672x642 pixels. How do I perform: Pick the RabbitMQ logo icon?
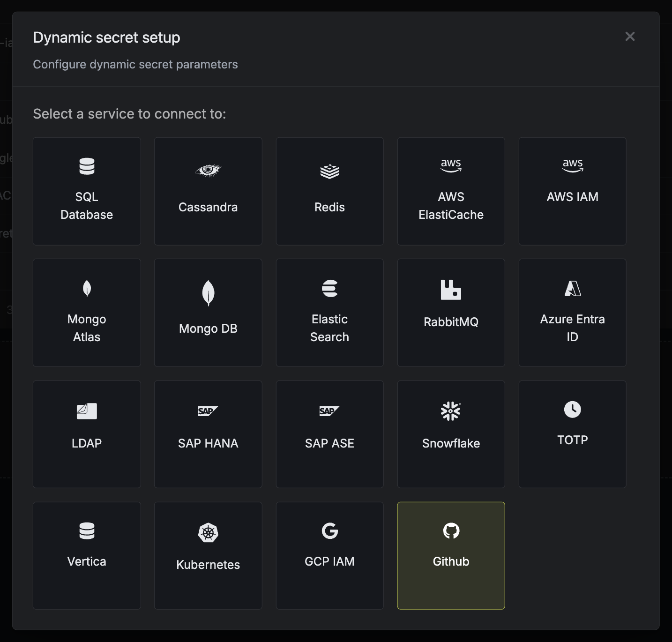(x=451, y=290)
